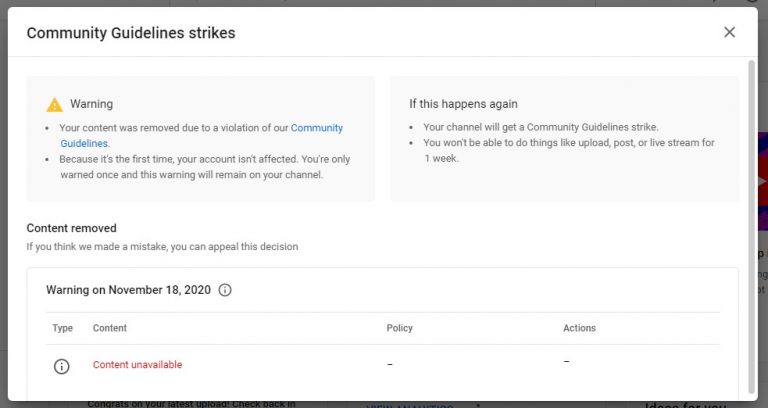Click the Type column header

pyautogui.click(x=62, y=328)
